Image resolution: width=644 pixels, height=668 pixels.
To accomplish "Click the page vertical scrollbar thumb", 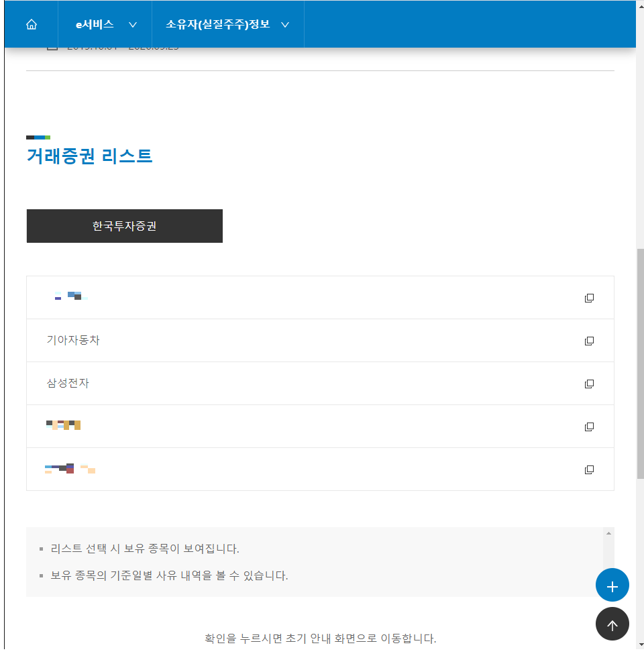I will point(640,364).
